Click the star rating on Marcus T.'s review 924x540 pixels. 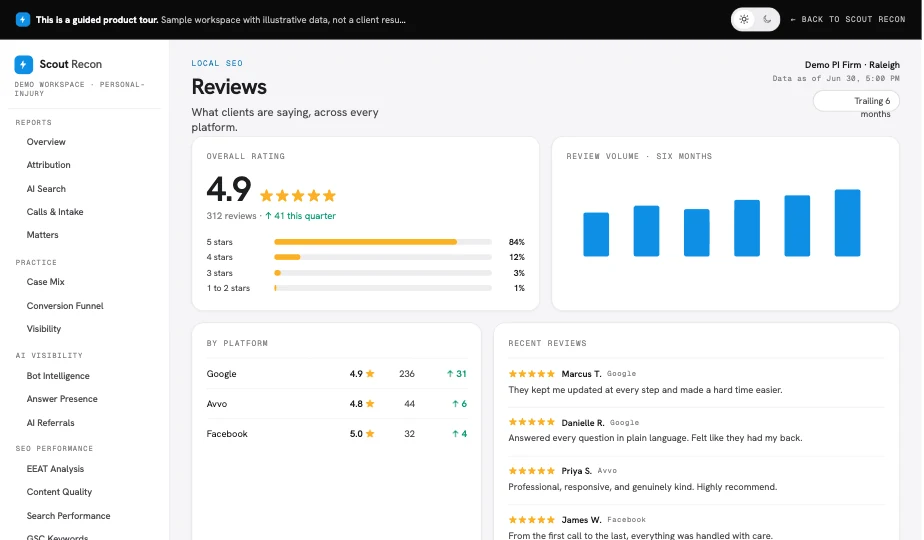(532, 374)
